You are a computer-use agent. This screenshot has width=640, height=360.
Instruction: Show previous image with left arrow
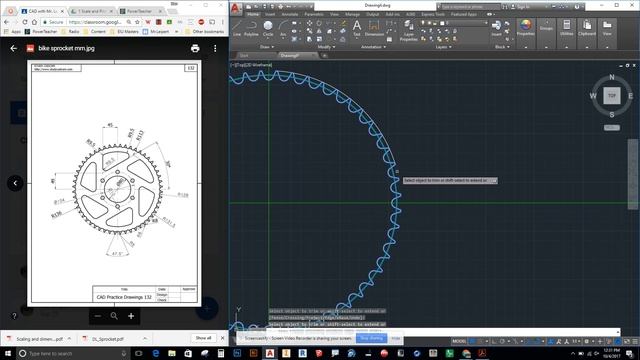click(x=15, y=183)
